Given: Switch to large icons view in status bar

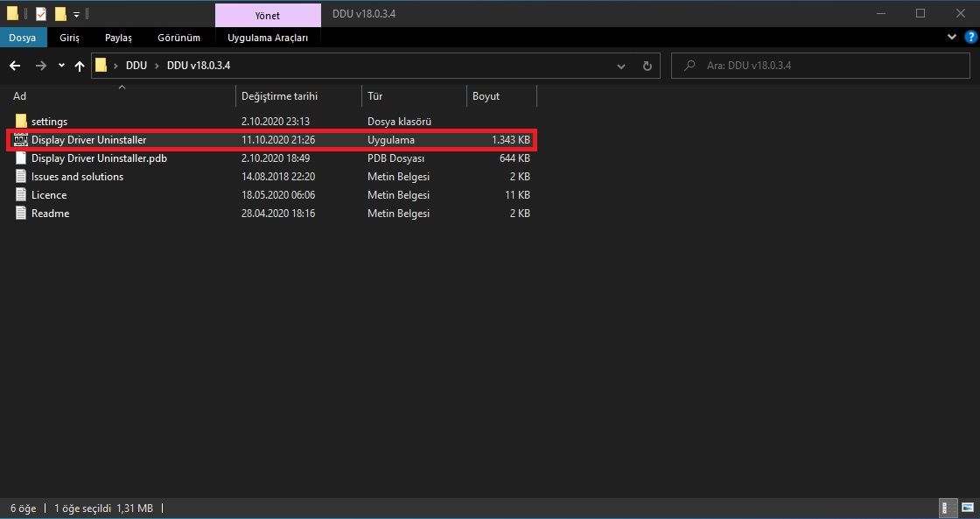Looking at the screenshot, I should coord(966,508).
